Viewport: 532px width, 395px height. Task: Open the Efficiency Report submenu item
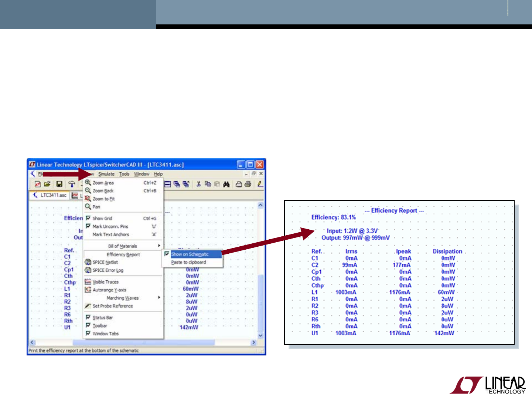[123, 254]
